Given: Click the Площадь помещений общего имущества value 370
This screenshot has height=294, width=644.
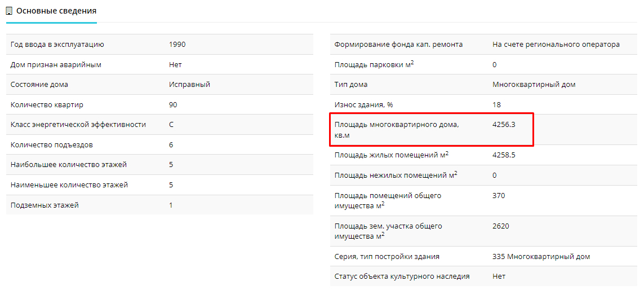Looking at the screenshot, I should pos(499,196).
